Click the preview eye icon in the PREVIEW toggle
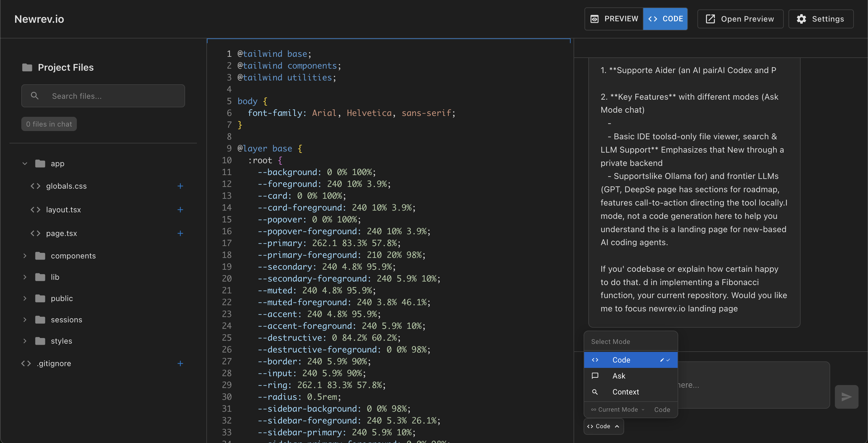The width and height of the screenshot is (868, 443). point(595,19)
